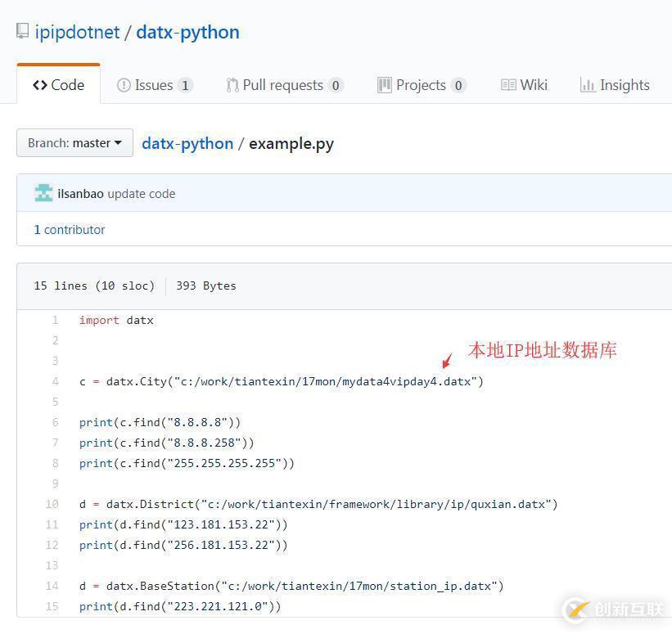Image resolution: width=672 pixels, height=634 pixels.
Task: Click the 393 Bytes file size text
Action: 206,286
